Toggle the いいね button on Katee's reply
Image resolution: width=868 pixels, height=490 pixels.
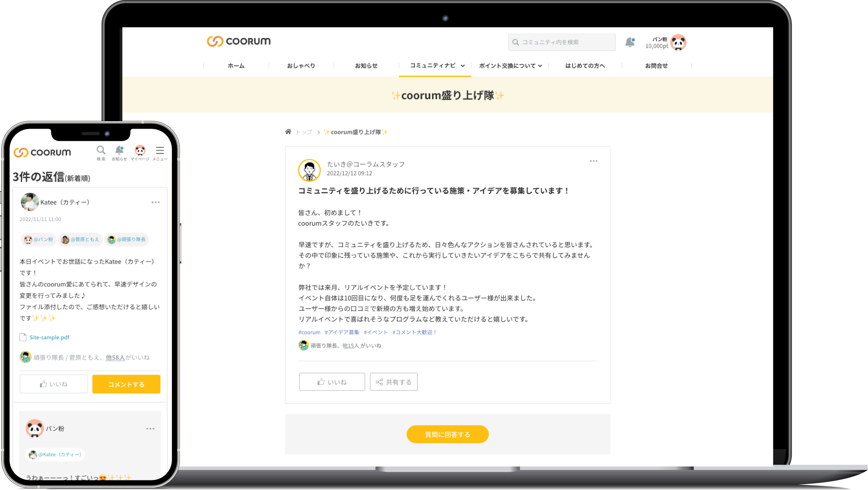point(54,384)
